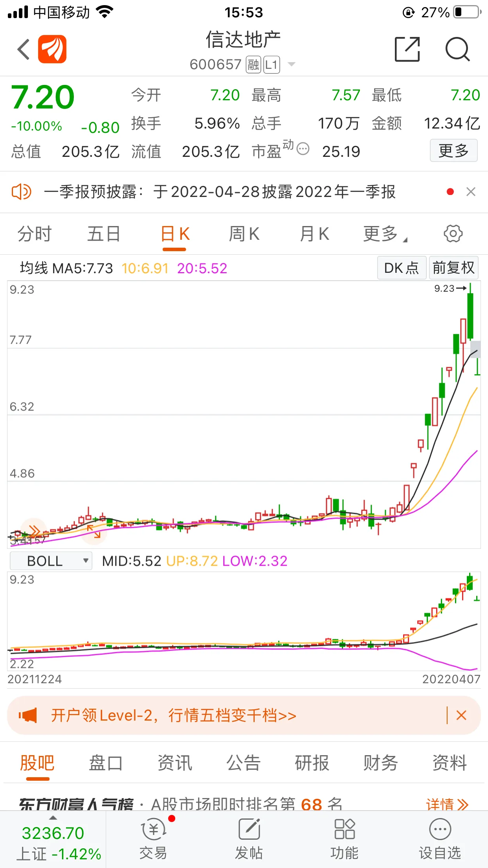Open the BOLL indicator dropdown

coord(51,561)
